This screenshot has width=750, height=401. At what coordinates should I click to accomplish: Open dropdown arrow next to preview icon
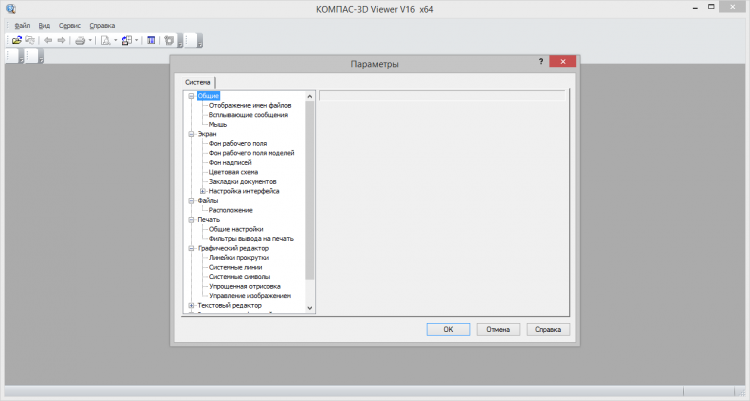115,41
